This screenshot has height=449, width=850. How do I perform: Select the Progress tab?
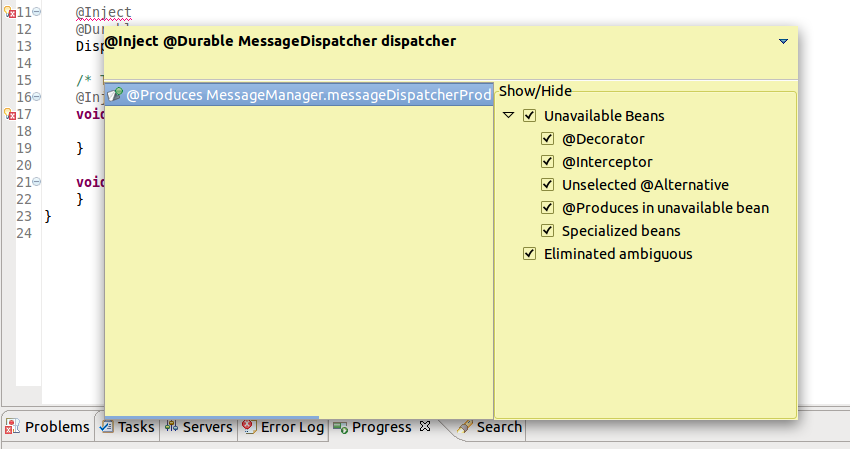(382, 427)
